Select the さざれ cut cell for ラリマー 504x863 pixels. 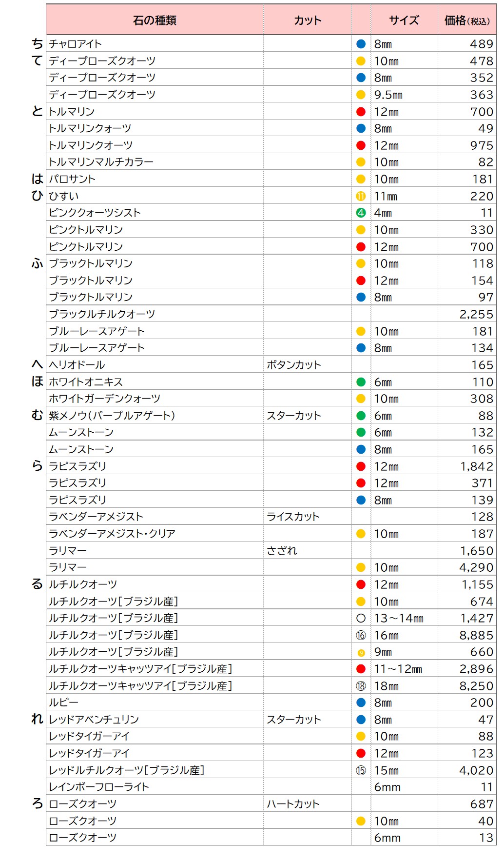click(x=282, y=551)
